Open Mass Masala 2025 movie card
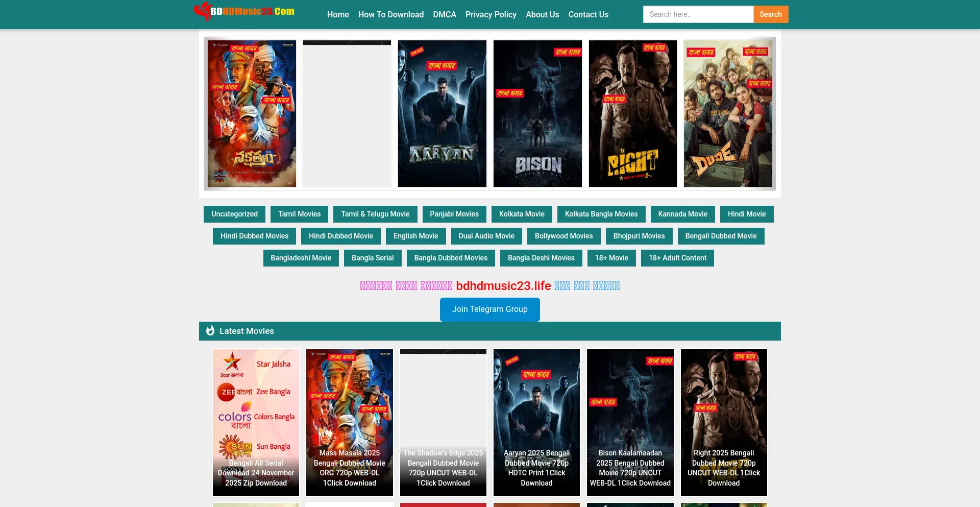 pyautogui.click(x=350, y=422)
